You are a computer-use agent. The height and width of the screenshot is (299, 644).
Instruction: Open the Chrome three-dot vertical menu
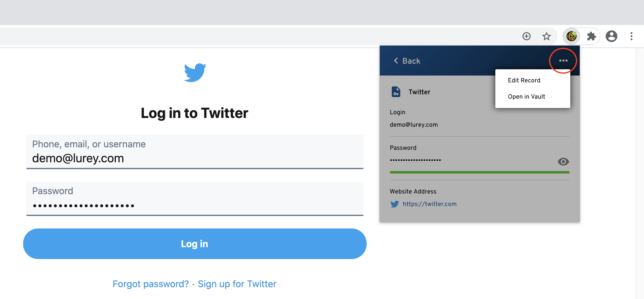tap(631, 36)
